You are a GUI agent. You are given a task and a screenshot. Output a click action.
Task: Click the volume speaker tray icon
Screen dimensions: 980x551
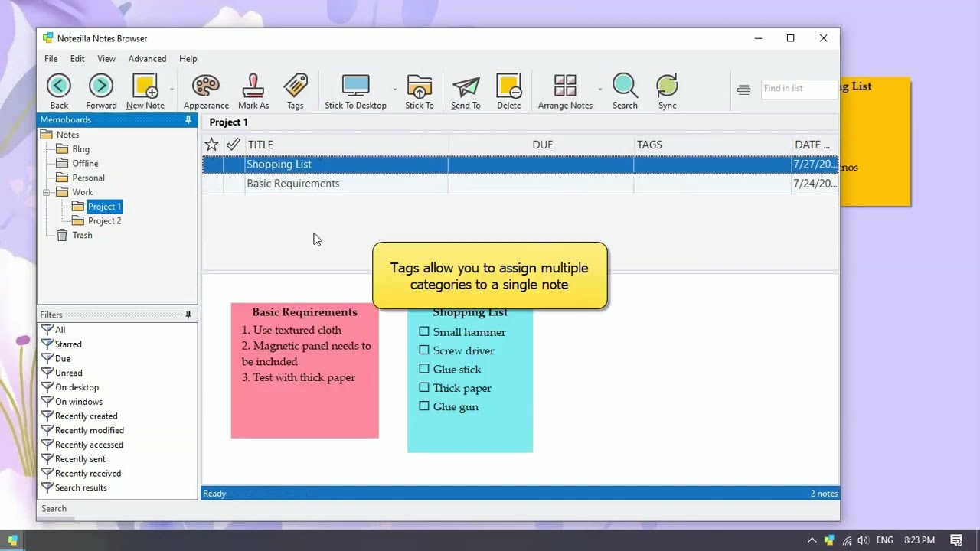[864, 540]
